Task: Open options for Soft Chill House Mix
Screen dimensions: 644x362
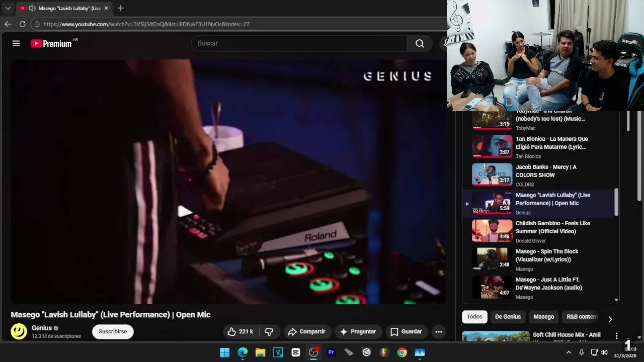Action: (616, 335)
